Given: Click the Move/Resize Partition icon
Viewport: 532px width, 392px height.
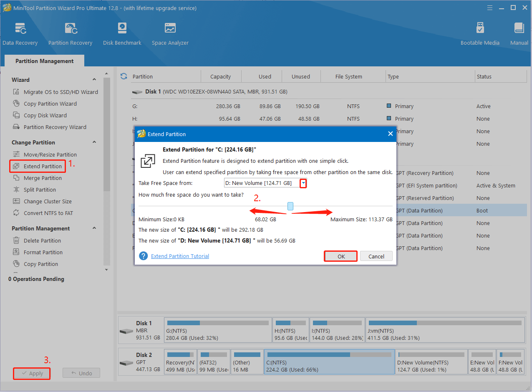Looking at the screenshot, I should [16, 154].
